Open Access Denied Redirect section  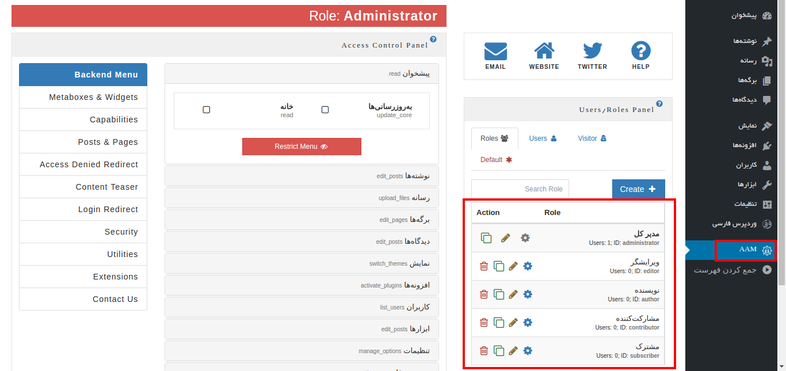tap(83, 164)
